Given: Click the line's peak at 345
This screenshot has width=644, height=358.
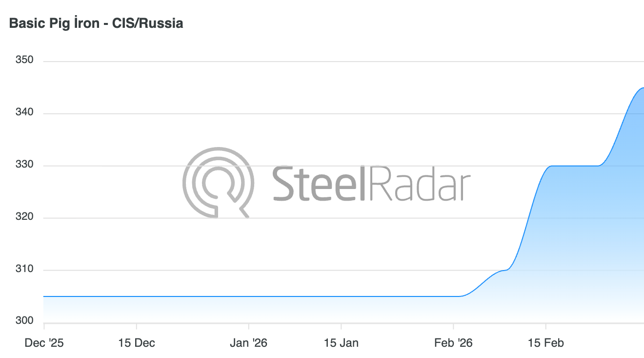Looking at the screenshot, I should (642, 88).
